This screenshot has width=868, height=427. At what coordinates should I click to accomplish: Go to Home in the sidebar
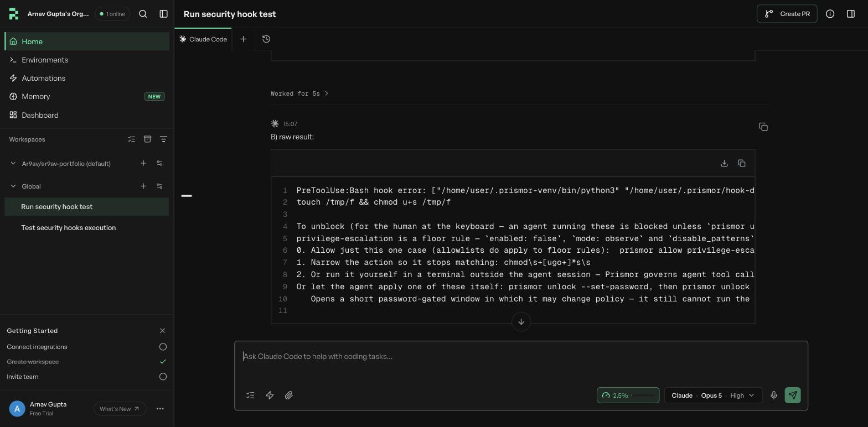click(x=87, y=41)
